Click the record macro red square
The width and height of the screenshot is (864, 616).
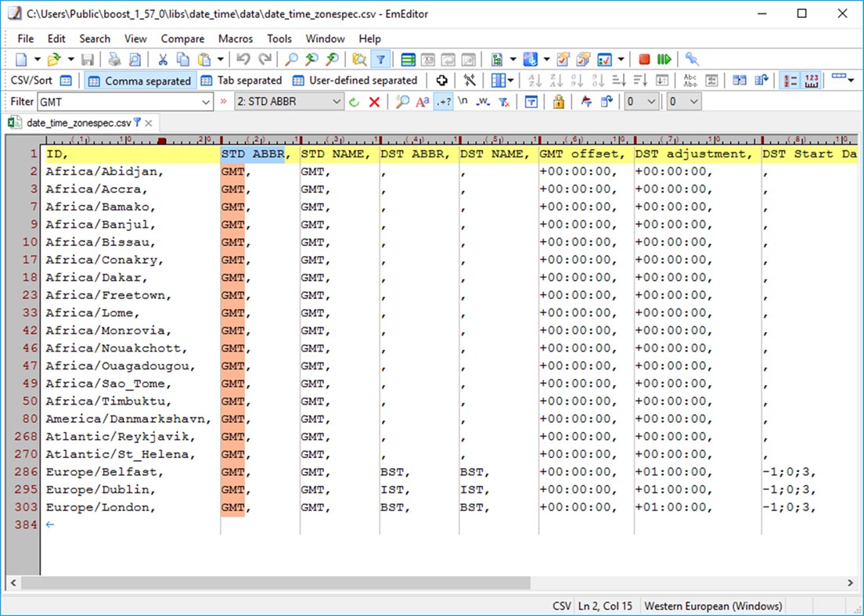pyautogui.click(x=643, y=59)
